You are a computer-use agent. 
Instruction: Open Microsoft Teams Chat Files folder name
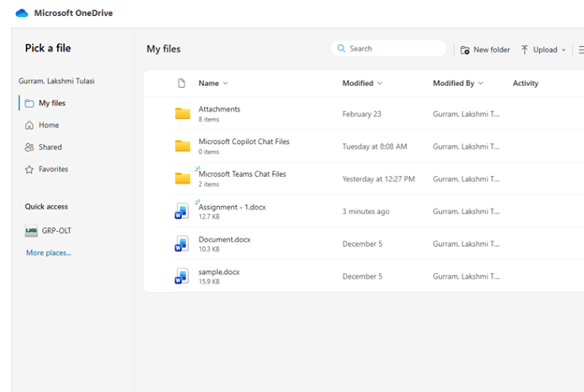coord(242,174)
